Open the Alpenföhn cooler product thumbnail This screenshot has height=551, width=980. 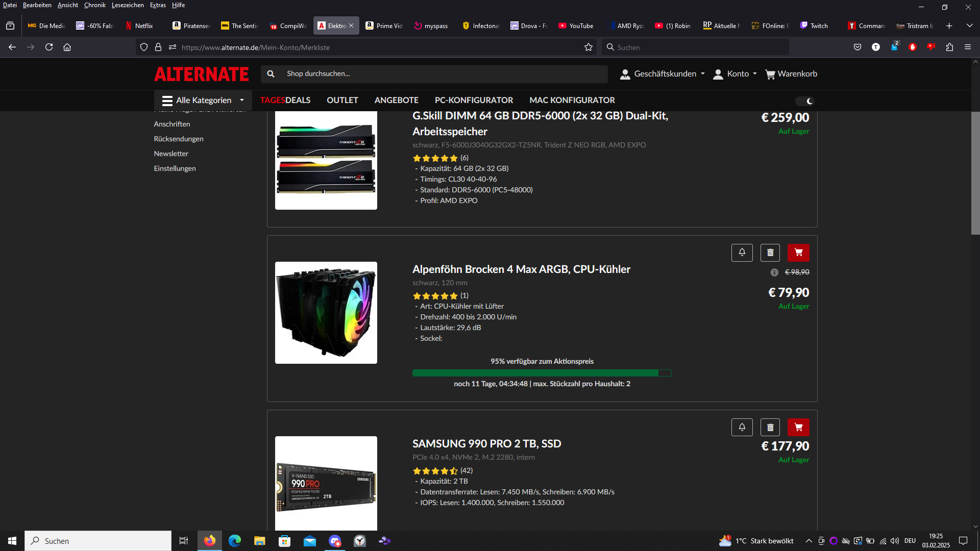coord(326,313)
